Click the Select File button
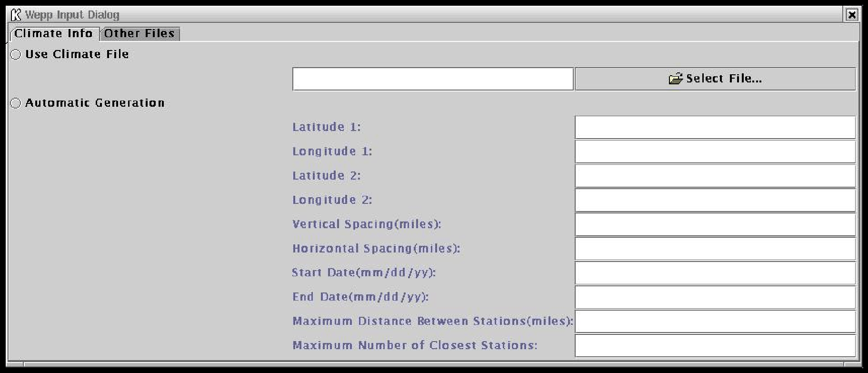Viewport: 868px width, 373px height. pyautogui.click(x=715, y=79)
